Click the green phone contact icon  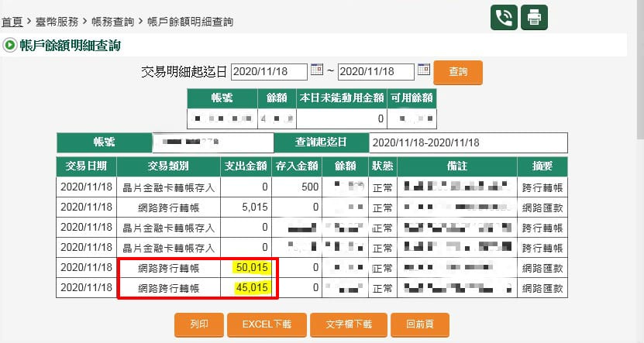[504, 18]
